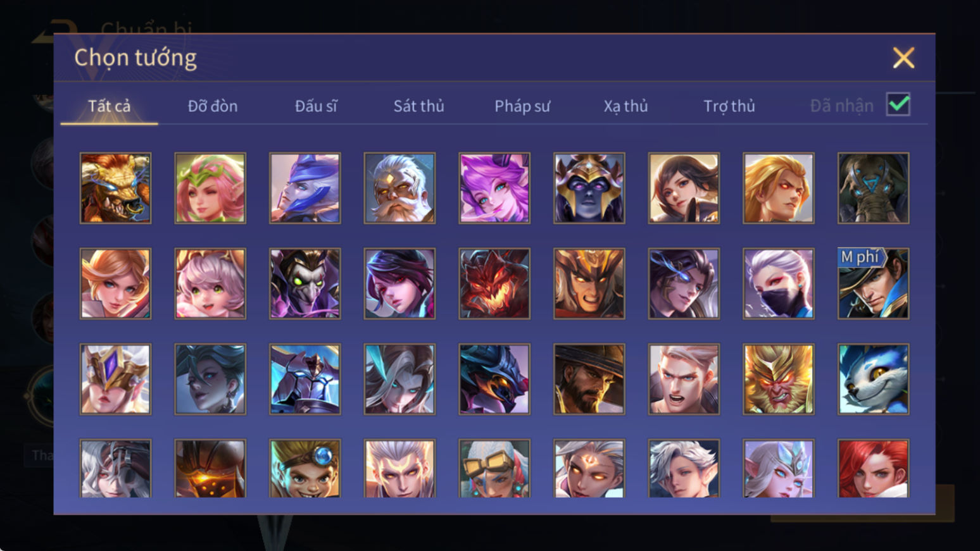
Task: Select the golden bull hero portrait
Action: click(x=115, y=188)
